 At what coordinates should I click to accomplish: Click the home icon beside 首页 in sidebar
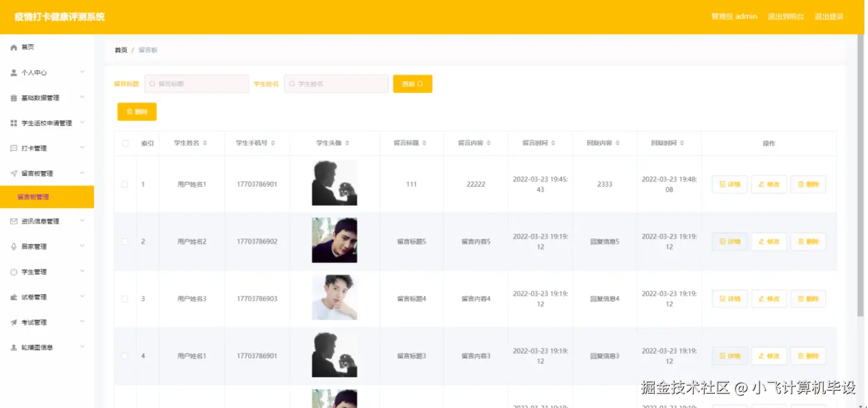pos(14,47)
